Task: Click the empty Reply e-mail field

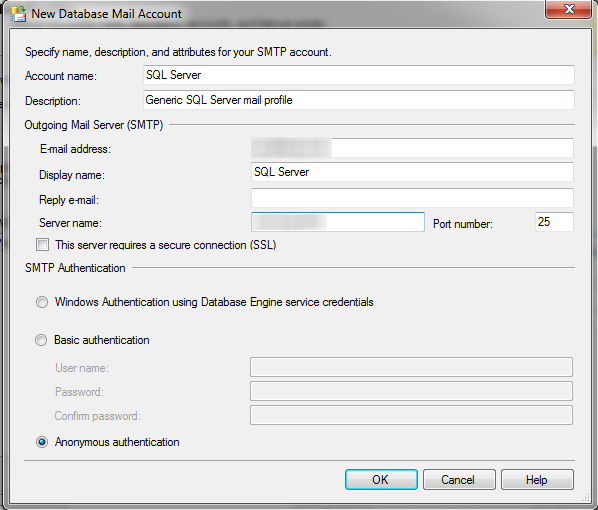Action: coord(412,198)
